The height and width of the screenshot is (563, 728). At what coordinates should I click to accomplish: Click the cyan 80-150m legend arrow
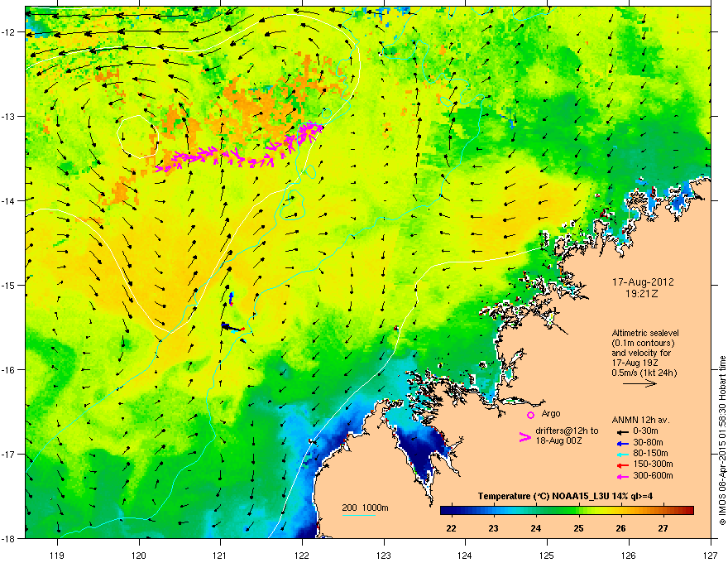(621, 454)
